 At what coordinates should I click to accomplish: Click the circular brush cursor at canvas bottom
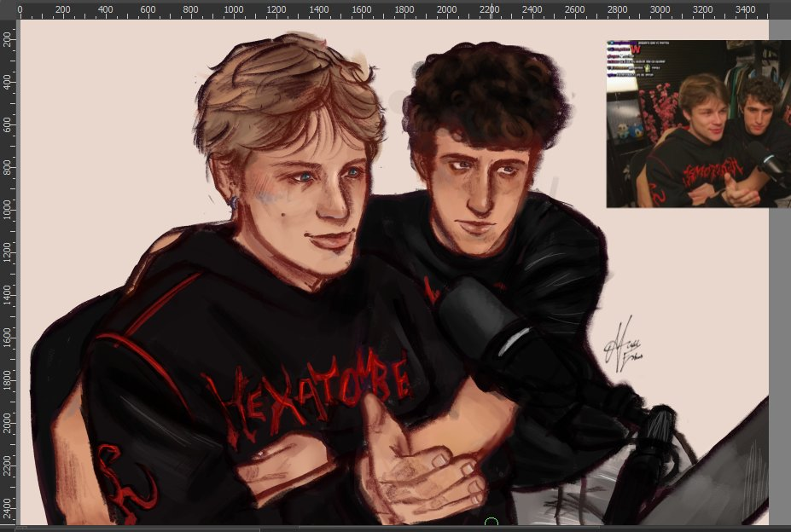(x=491, y=523)
